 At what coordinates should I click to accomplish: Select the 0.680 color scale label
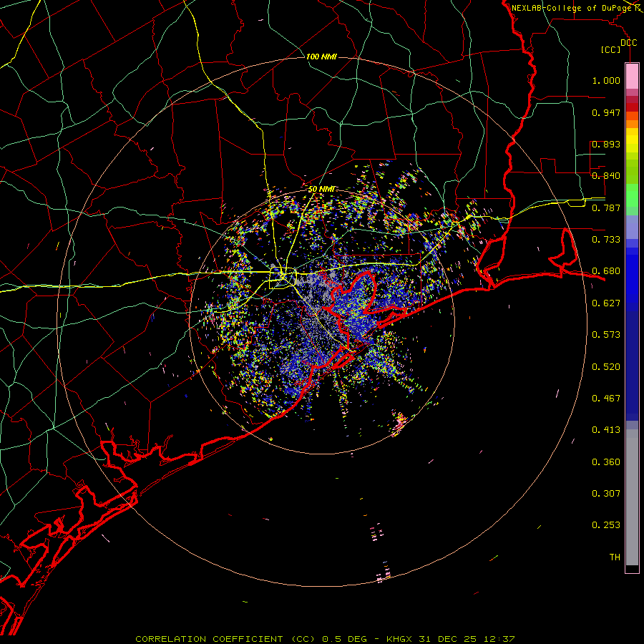click(606, 271)
